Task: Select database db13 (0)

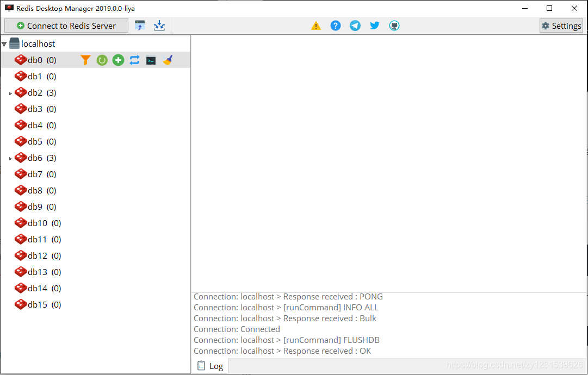Action: (45, 272)
